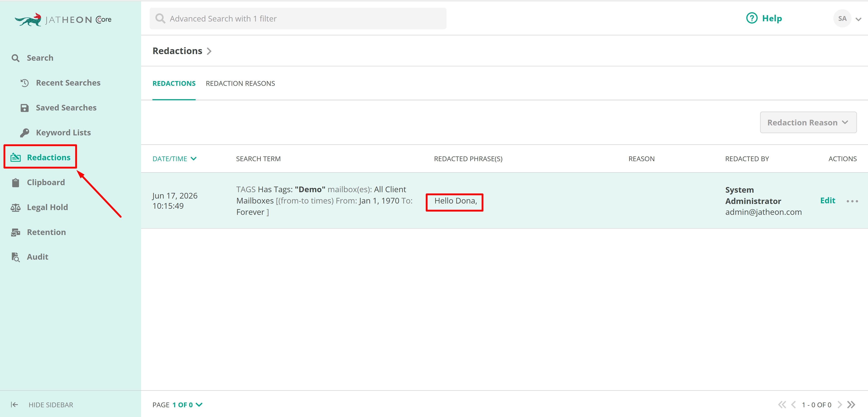Open Keyword Lists in sidebar
The width and height of the screenshot is (868, 417).
[x=63, y=133]
